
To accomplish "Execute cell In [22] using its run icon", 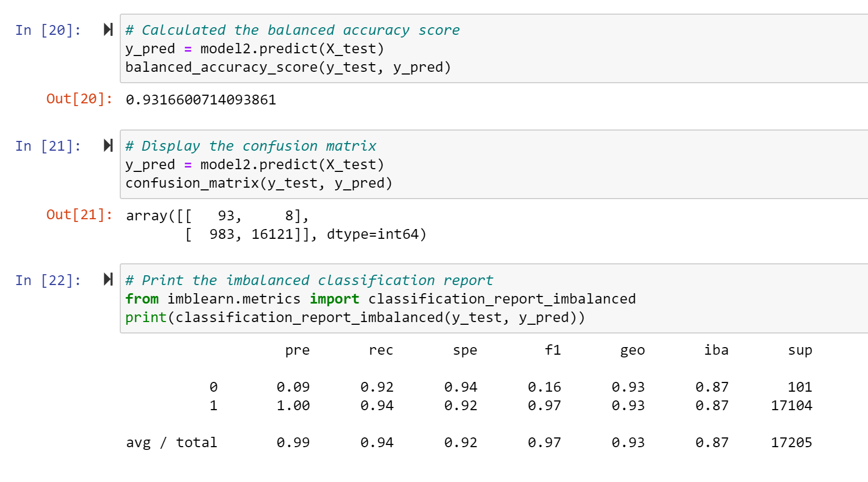I will click(108, 280).
